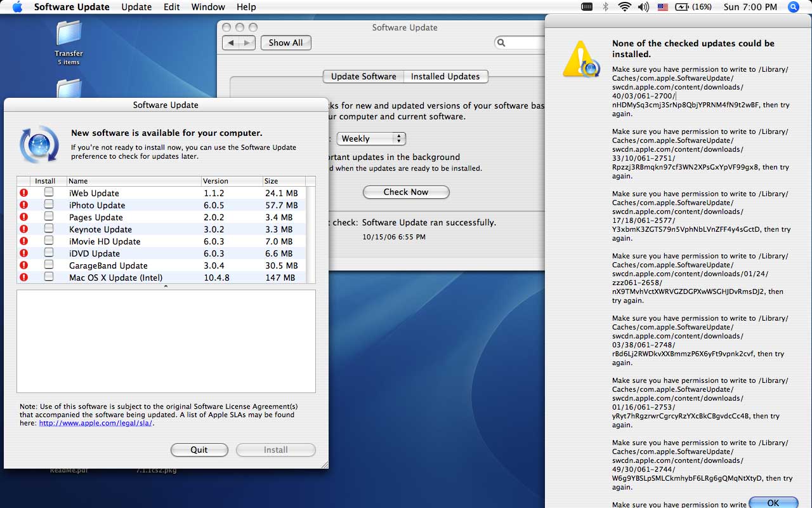812x508 pixels.
Task: Click the restart-required icon beside Keynote Update
Action: 24,229
